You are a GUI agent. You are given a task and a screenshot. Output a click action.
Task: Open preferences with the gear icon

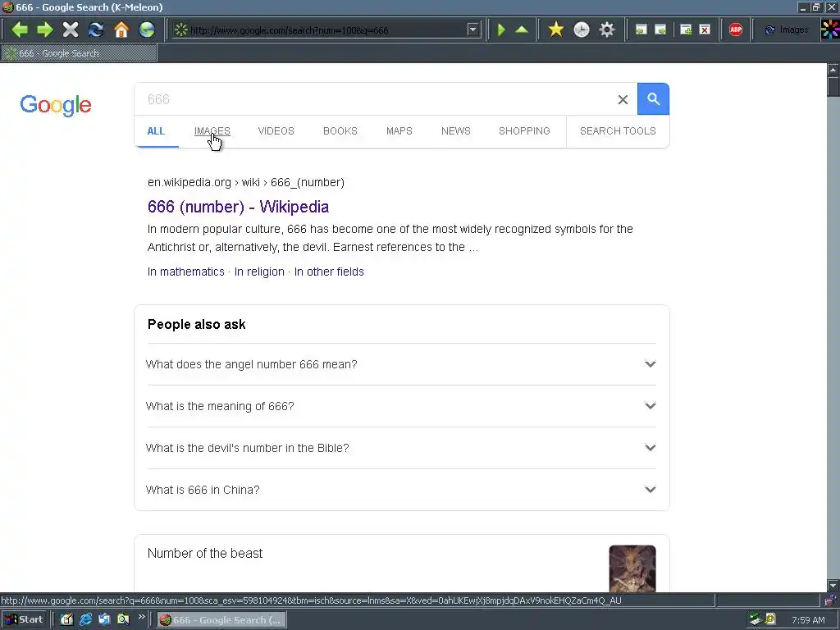click(607, 30)
